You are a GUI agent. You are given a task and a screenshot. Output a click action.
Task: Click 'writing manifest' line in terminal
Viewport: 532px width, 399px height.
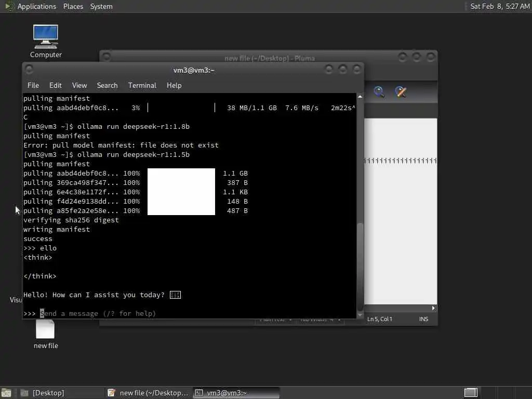(56, 229)
